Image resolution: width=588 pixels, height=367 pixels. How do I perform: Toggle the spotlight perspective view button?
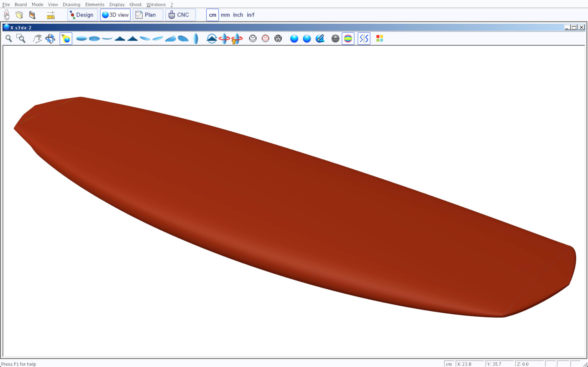66,39
